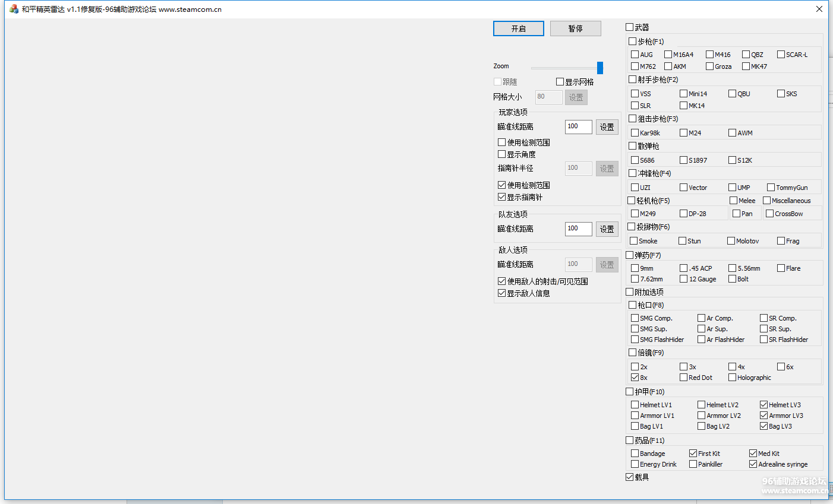Uncheck the Helmet LV3 checkbox

tap(764, 405)
